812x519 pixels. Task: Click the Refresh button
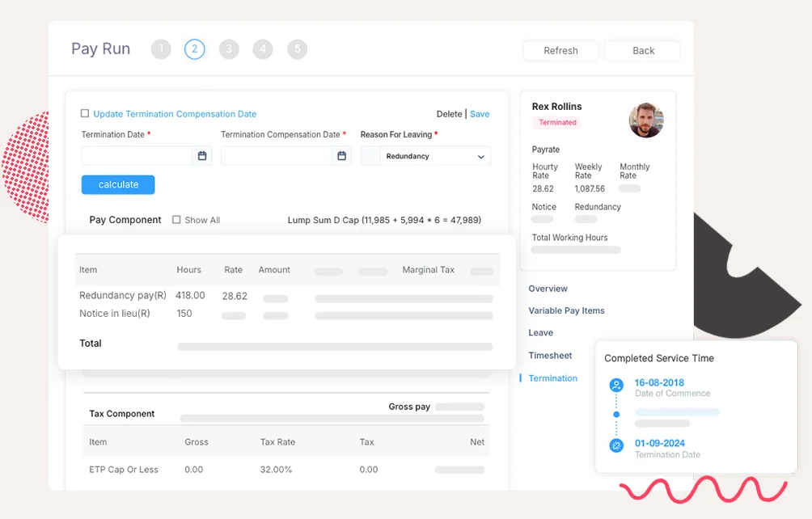click(x=560, y=50)
